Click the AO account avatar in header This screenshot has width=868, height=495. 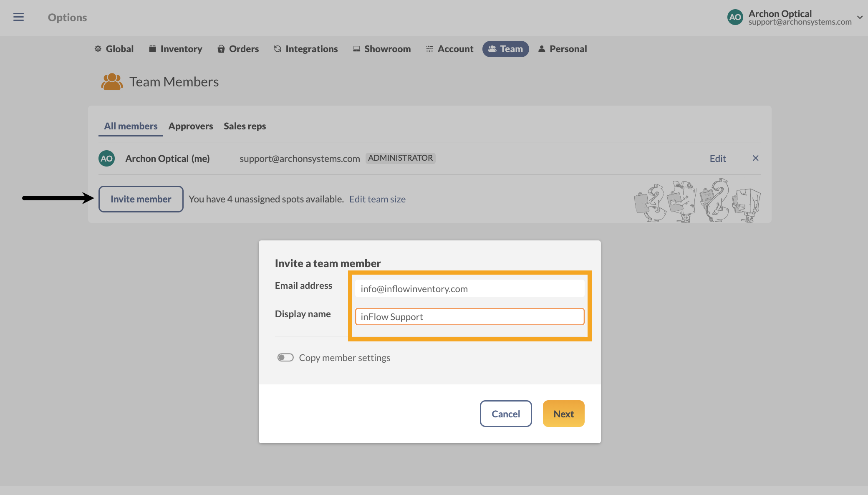pos(735,18)
